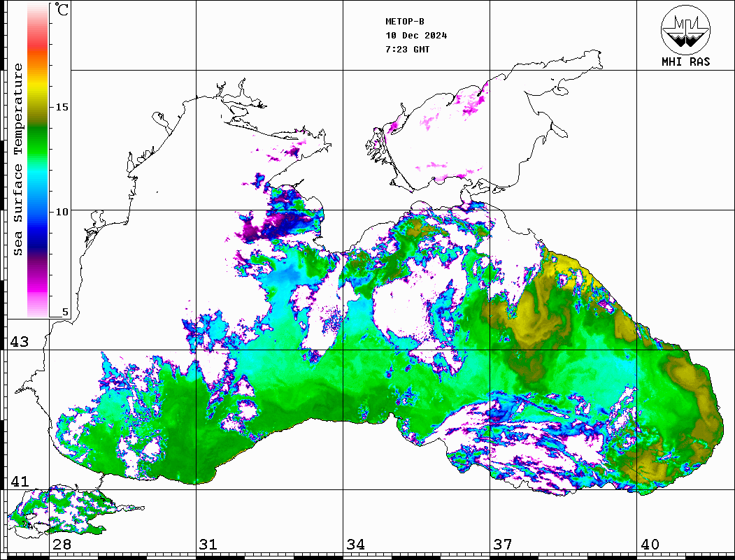The height and width of the screenshot is (560, 735).
Task: Click longitude label '28'
Action: 62,545
